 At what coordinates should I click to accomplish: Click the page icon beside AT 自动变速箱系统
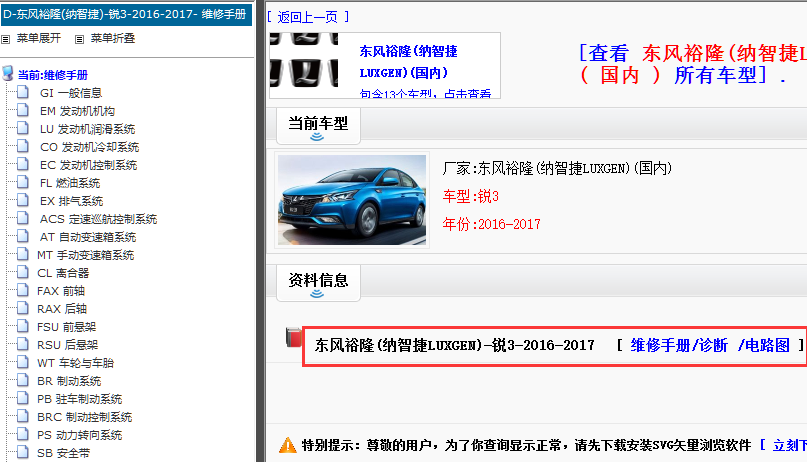pyautogui.click(x=23, y=237)
